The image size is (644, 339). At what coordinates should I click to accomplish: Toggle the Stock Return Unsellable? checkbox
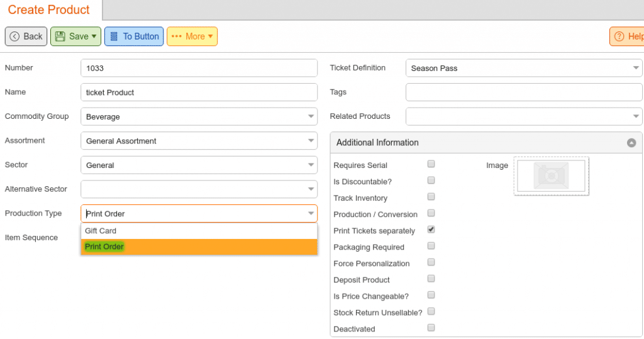tap(431, 311)
